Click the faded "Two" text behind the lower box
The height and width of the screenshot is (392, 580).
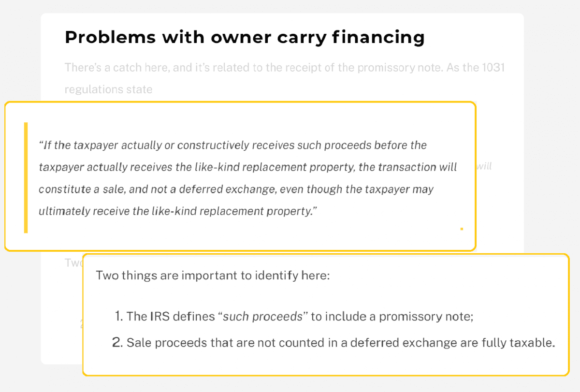pyautogui.click(x=73, y=263)
